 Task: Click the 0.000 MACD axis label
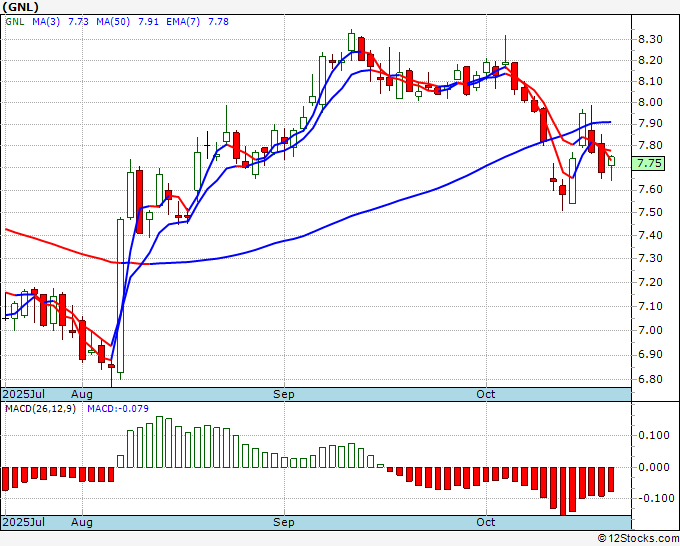tap(654, 468)
